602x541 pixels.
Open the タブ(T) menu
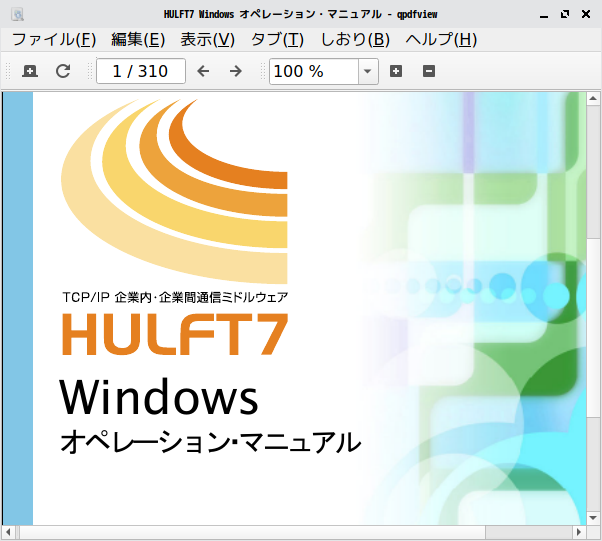(277, 40)
